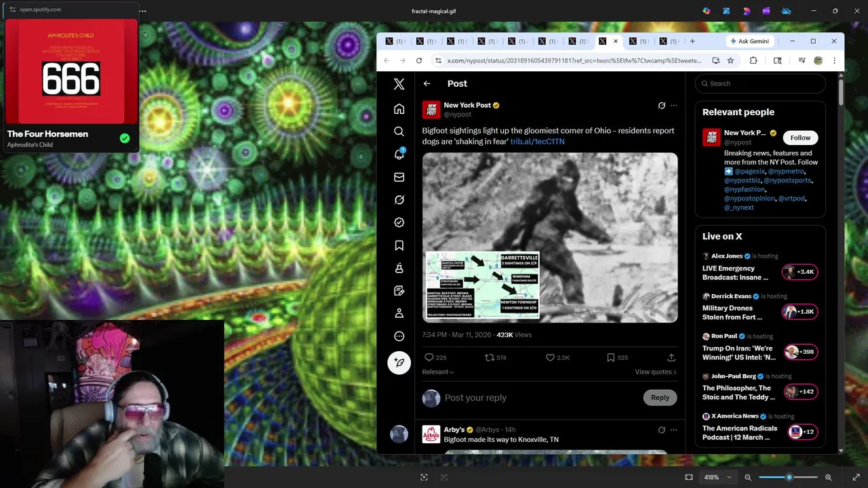
Task: Join John-Paul Berg Philosopher space
Action: click(760, 388)
